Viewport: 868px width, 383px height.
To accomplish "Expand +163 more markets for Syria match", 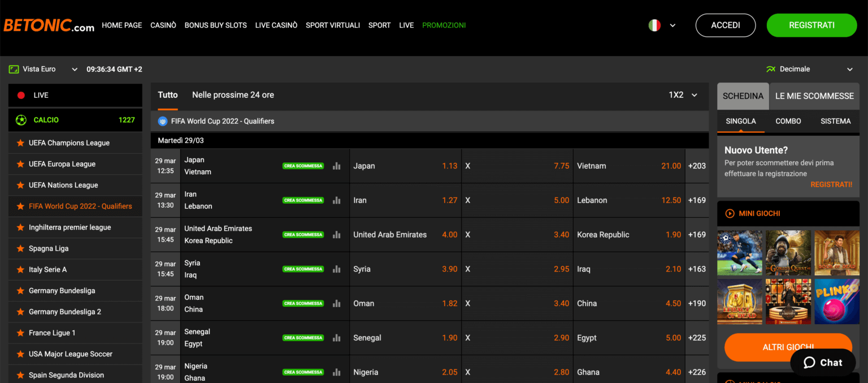I will tap(697, 269).
